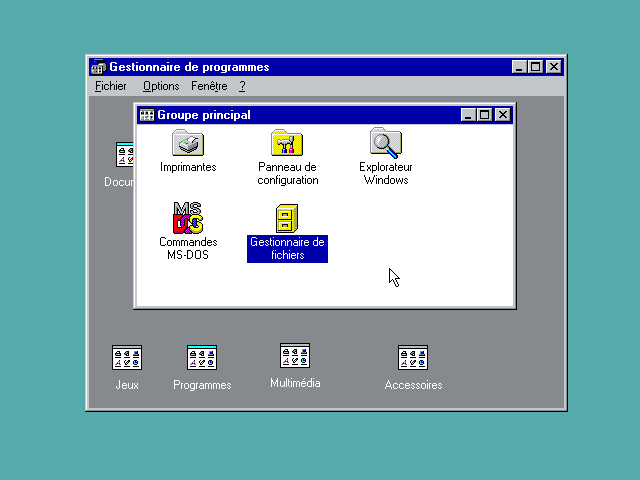Viewport: 640px width, 480px height.
Task: Click the 'Multimédia' group label
Action: 295,383
